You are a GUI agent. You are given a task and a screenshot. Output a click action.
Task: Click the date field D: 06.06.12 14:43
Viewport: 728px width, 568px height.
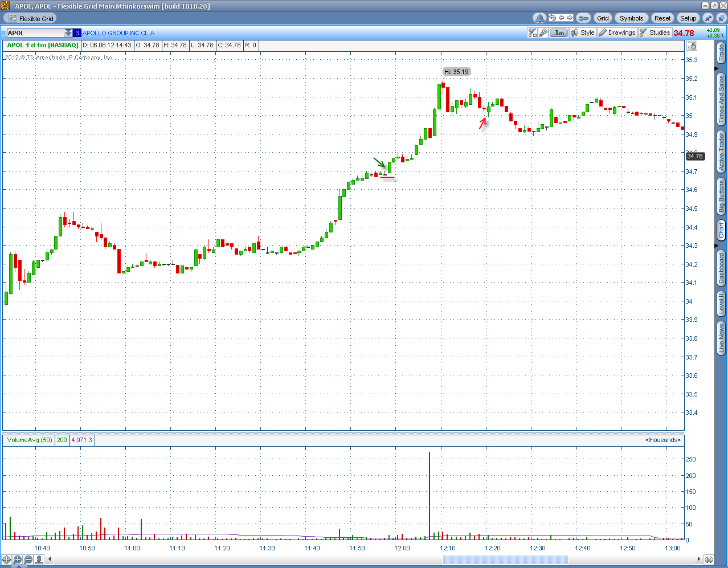[107, 45]
